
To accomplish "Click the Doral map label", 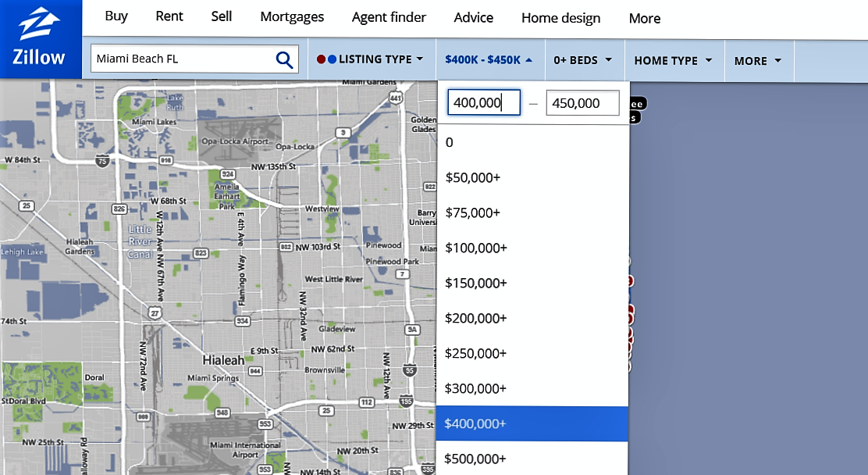I will point(94,377).
